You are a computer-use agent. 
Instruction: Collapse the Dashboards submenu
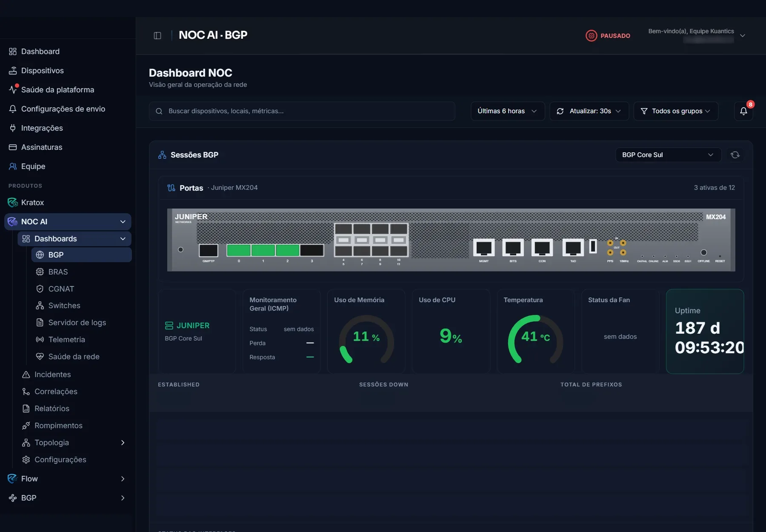point(123,239)
